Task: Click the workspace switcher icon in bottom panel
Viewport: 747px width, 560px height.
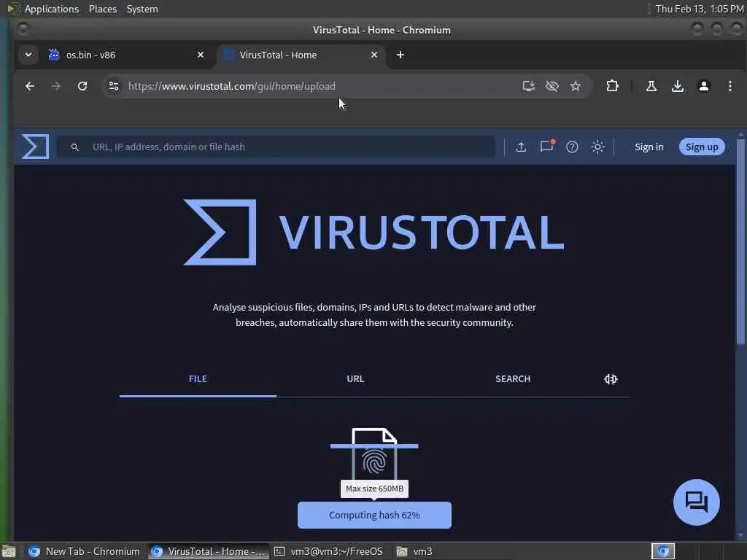Action: (663, 551)
